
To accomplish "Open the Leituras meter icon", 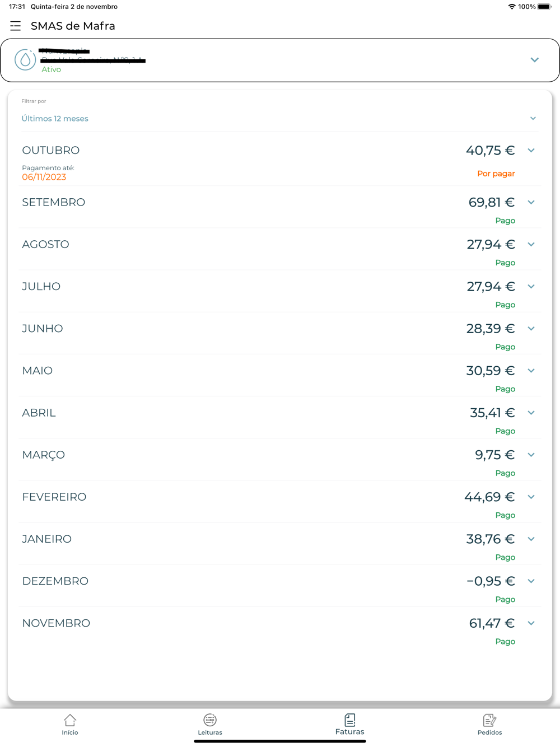I will coord(210,720).
